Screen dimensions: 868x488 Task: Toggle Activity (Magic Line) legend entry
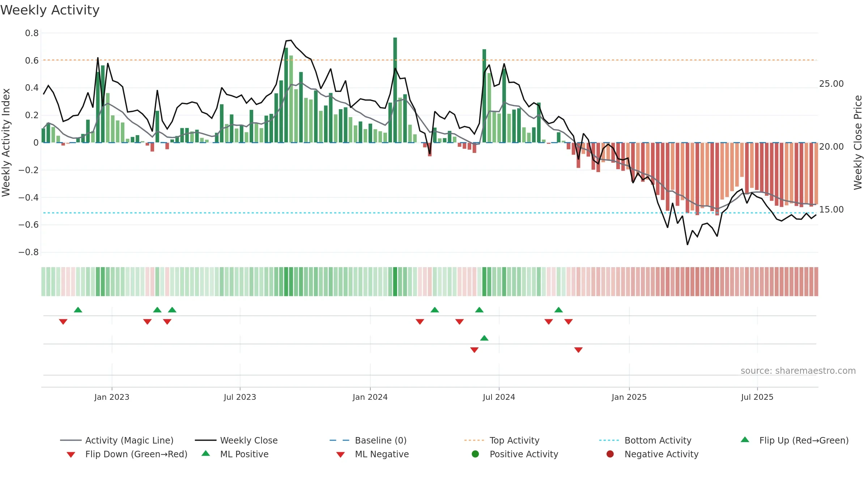[117, 440]
